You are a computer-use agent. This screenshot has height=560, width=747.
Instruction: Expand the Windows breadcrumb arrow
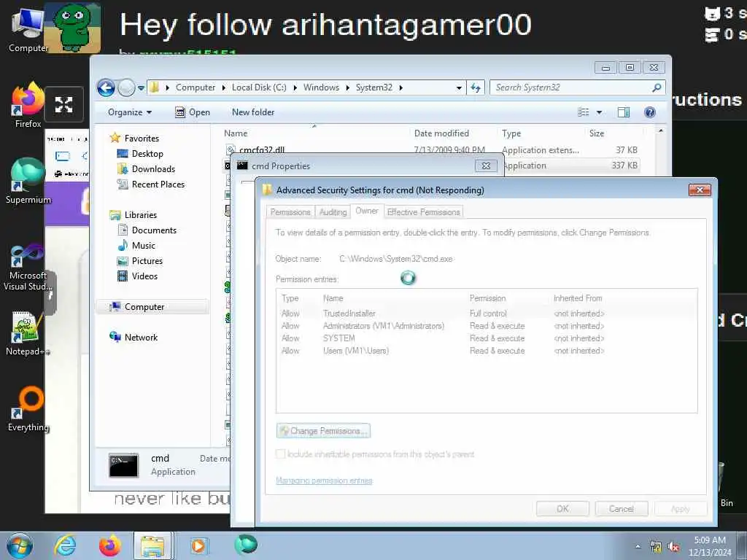coord(347,87)
